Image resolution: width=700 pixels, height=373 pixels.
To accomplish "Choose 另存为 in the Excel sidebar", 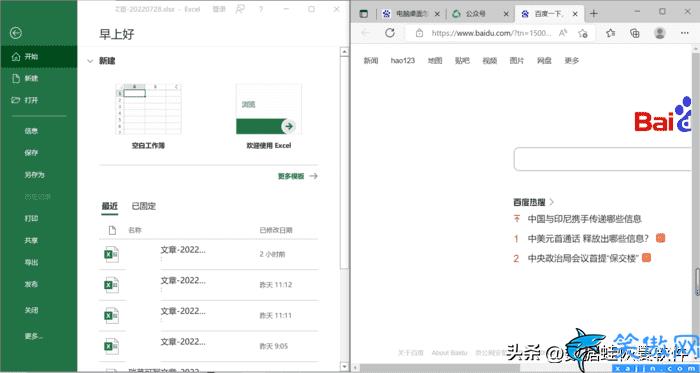I will click(34, 175).
